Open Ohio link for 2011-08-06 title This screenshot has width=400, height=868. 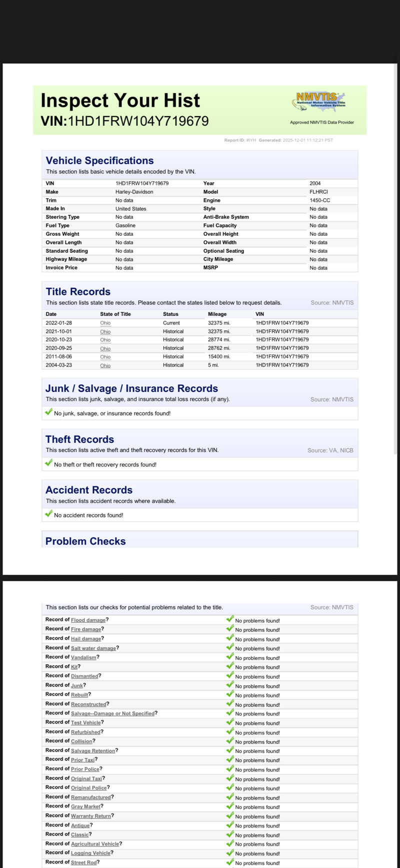(105, 357)
